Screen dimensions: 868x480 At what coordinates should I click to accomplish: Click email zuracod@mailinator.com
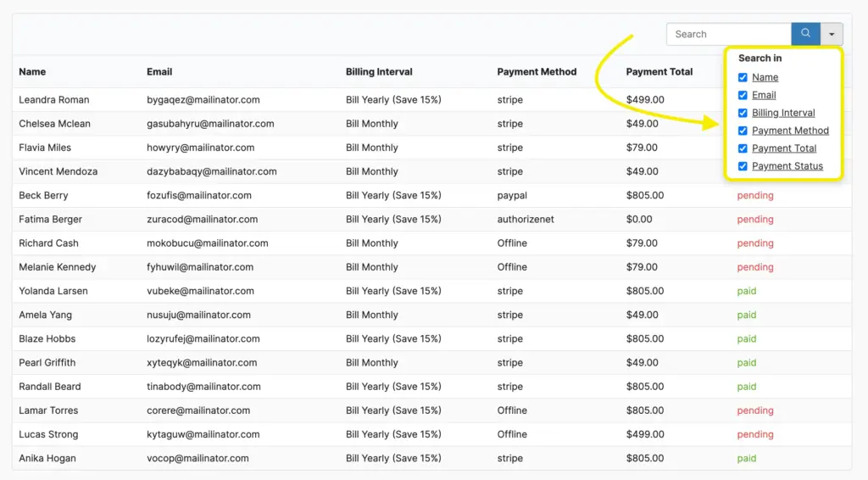click(x=202, y=220)
